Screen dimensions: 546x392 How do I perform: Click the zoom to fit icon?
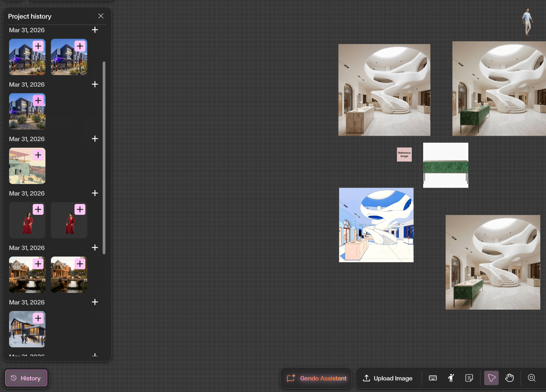pyautogui.click(x=531, y=378)
